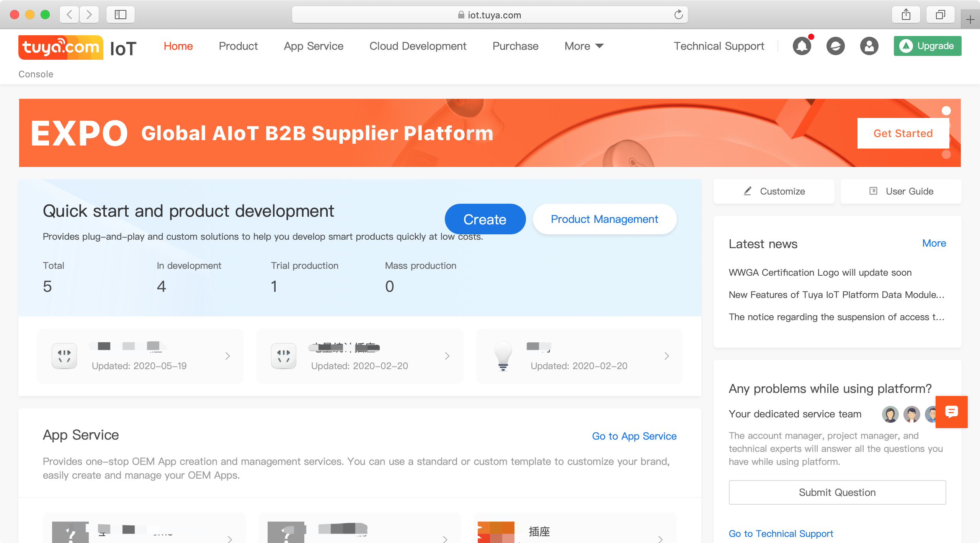
Task: Open Cloud Development menu
Action: tap(418, 46)
